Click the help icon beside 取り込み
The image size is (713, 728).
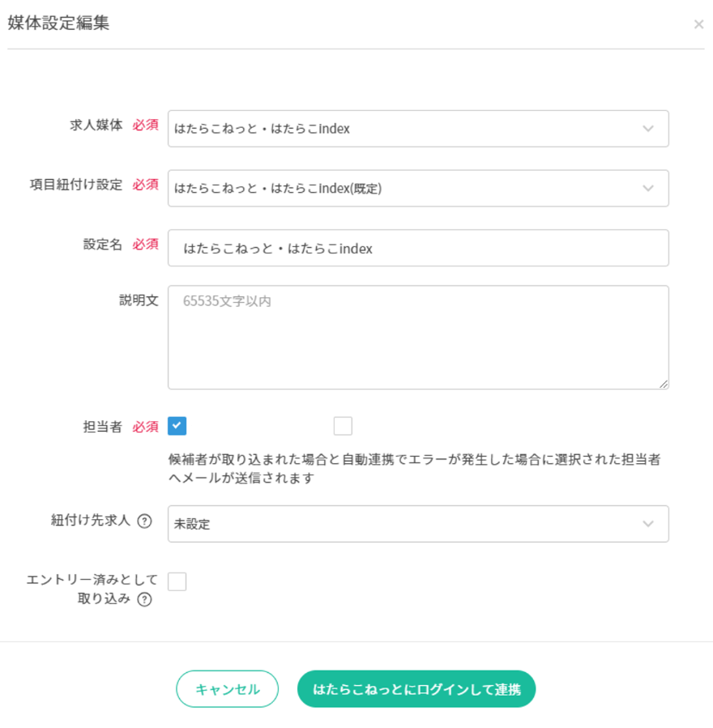[x=144, y=600]
